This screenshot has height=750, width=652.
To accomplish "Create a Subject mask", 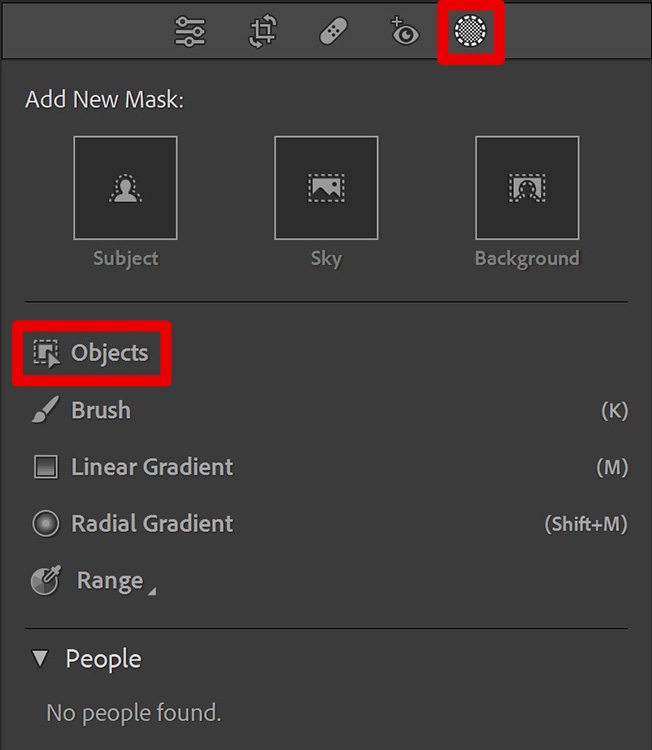I will coord(125,188).
